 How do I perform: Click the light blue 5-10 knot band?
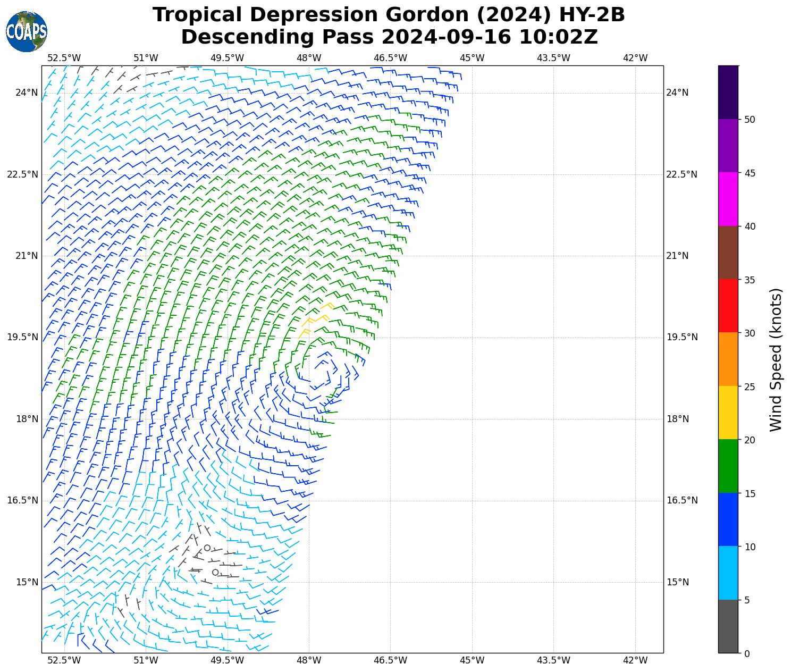[728, 573]
